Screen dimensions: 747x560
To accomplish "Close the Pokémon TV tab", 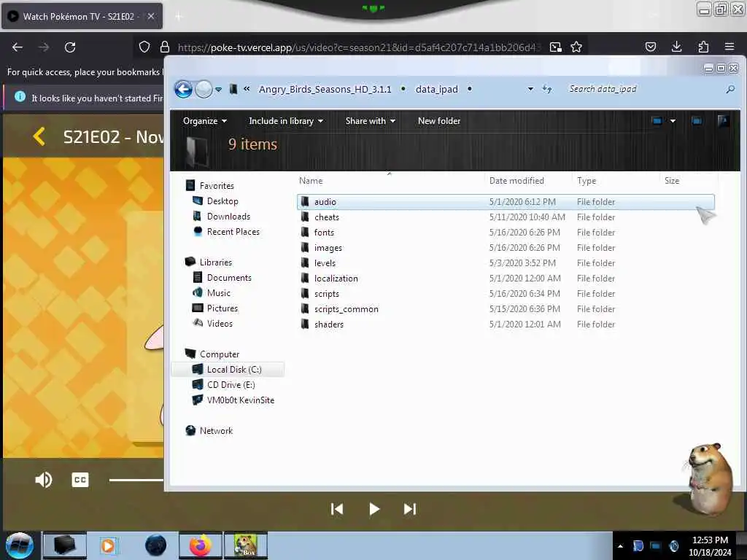I will (151, 16).
